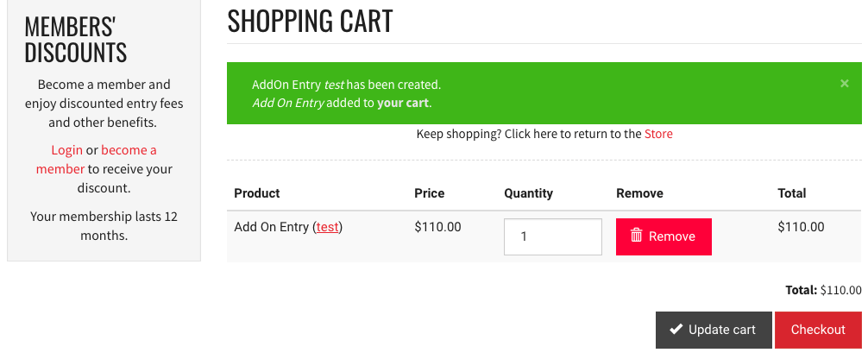Click the checkmark icon on Update cart
This screenshot has width=868, height=359.
[x=676, y=330]
